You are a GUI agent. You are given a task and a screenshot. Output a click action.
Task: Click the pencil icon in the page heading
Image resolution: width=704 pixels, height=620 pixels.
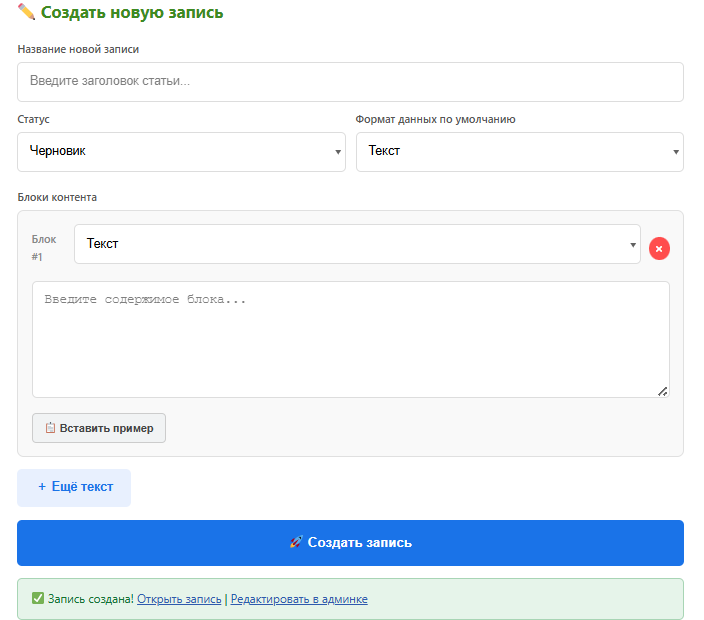click(x=27, y=13)
